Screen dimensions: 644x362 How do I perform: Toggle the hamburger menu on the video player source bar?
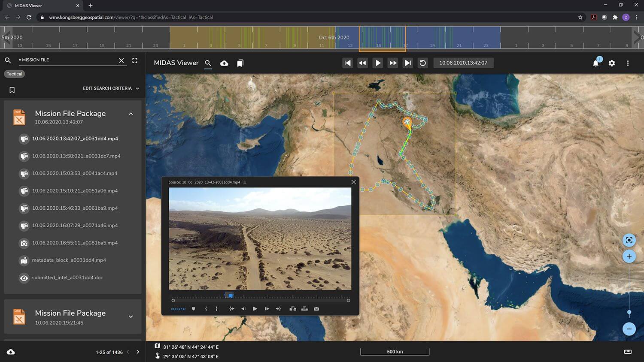[245, 182]
